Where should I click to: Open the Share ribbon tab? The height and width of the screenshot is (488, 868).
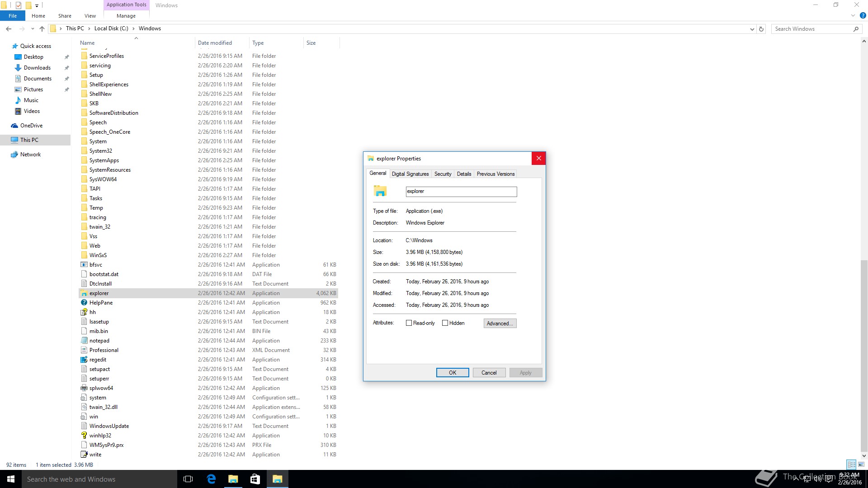pyautogui.click(x=65, y=16)
